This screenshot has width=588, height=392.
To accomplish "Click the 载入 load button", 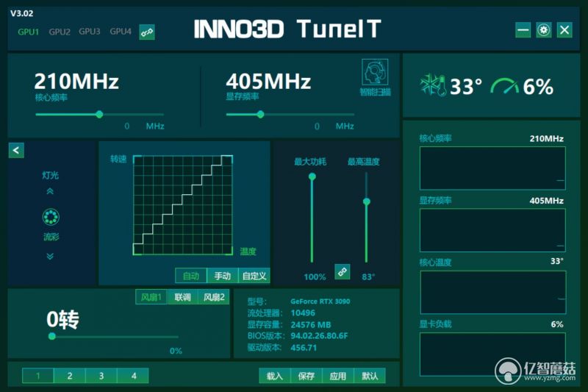I will (x=274, y=376).
